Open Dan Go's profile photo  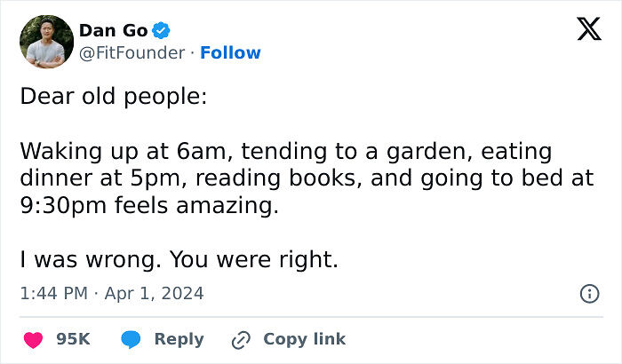click(x=45, y=42)
